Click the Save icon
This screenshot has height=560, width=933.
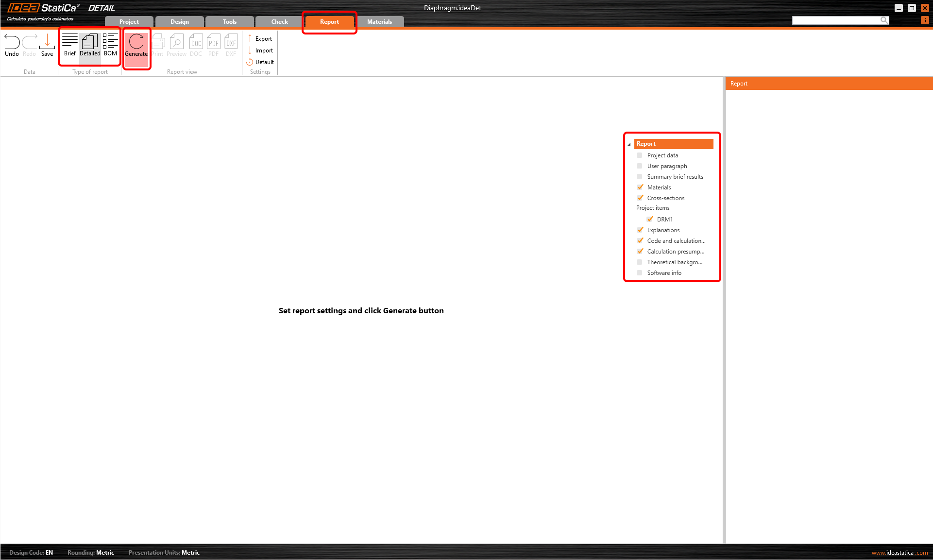pos(47,42)
